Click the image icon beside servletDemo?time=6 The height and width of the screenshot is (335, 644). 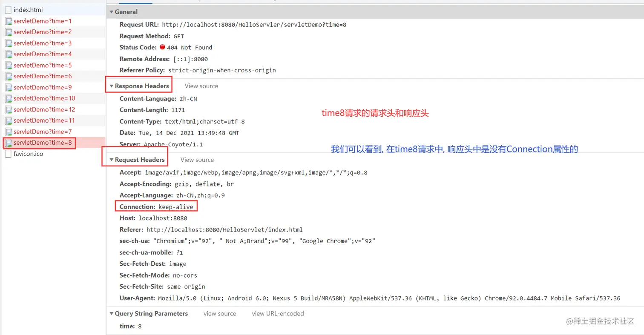click(x=8, y=76)
